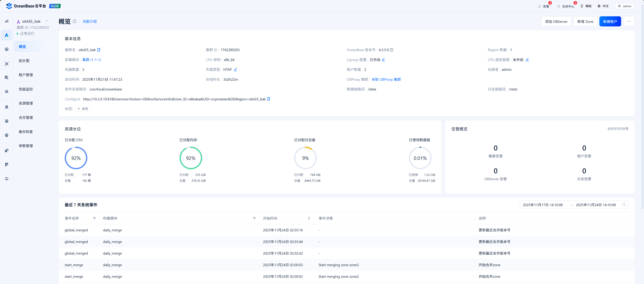Edit the 负载类型 HTAP value
644x284 pixels.
[235, 70]
